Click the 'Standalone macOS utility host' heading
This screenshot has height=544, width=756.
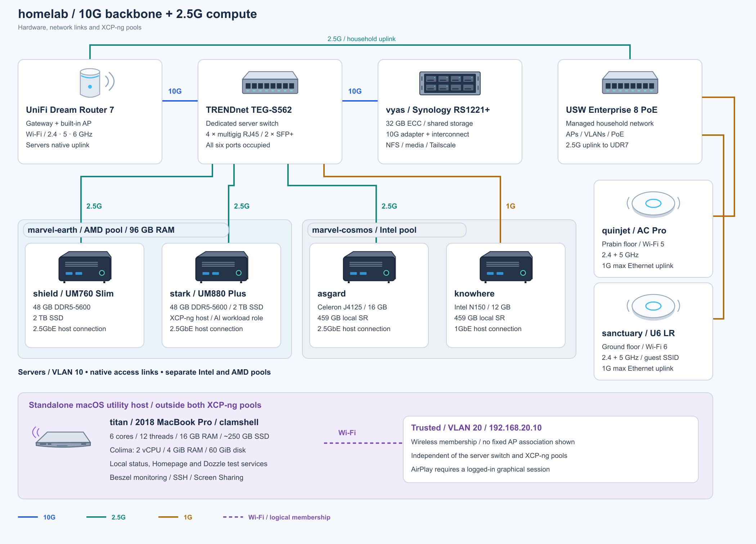(x=145, y=405)
